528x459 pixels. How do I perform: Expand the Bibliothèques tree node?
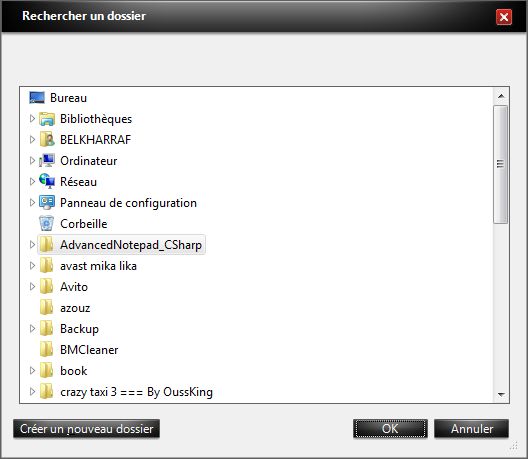[x=32, y=119]
